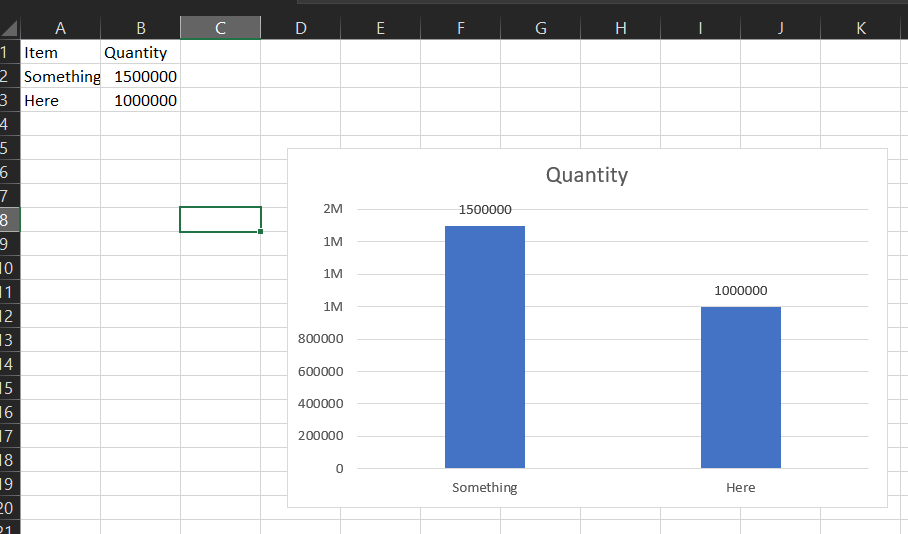This screenshot has height=534, width=908.
Task: Select column K header
Action: 861,28
